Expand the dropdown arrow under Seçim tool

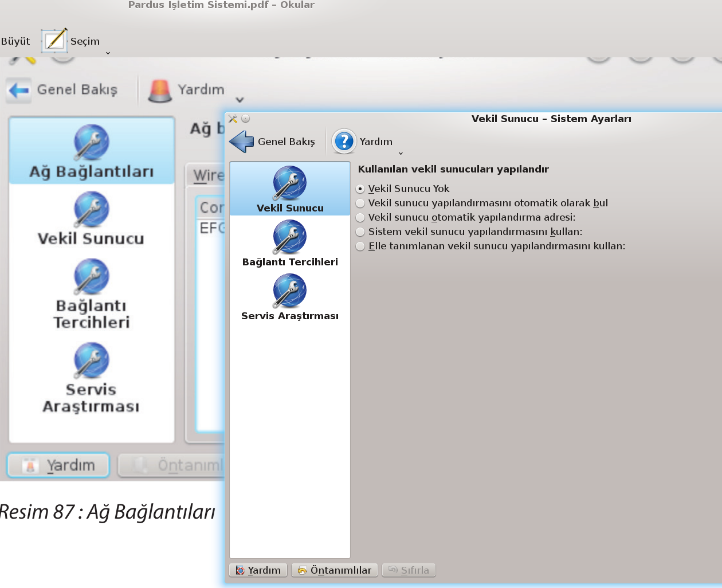click(x=108, y=53)
